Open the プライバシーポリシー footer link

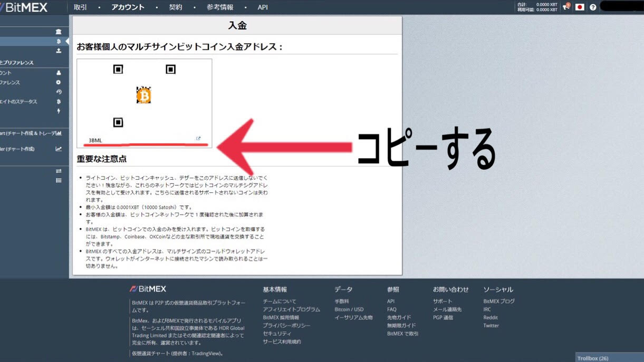point(286,326)
